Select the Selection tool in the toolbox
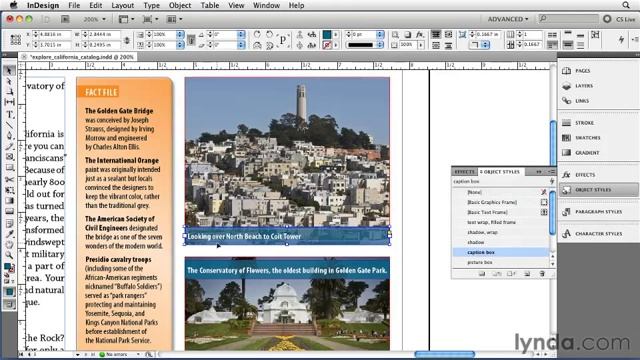 click(x=9, y=71)
